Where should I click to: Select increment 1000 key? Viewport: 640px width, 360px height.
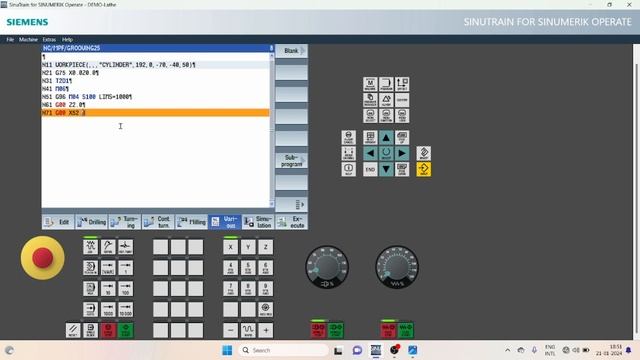point(108,309)
